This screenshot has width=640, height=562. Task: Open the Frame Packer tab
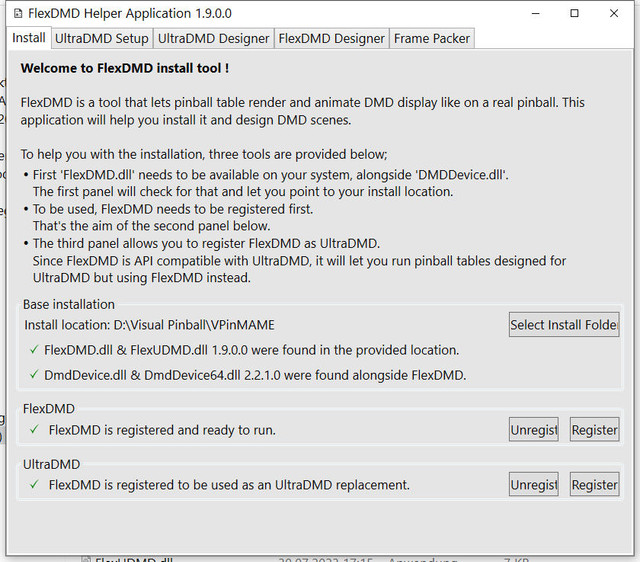pyautogui.click(x=432, y=38)
